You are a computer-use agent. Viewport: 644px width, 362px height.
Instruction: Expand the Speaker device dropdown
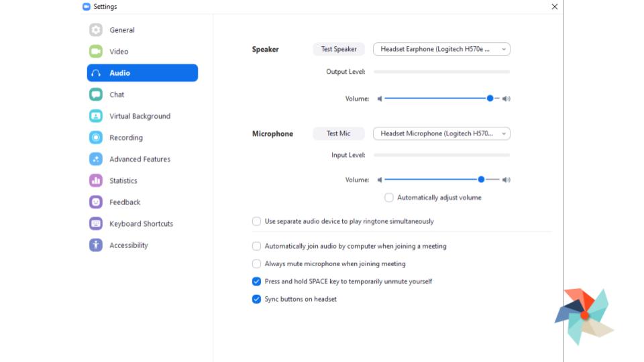[441, 49]
